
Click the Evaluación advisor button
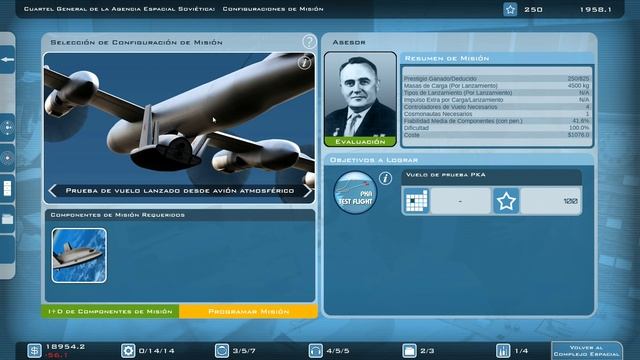click(x=360, y=142)
